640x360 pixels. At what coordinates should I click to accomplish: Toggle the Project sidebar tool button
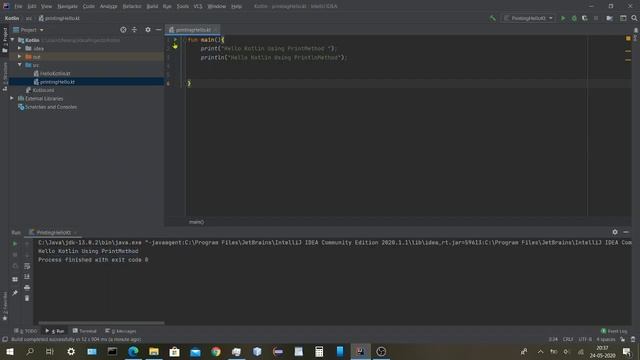(5, 40)
